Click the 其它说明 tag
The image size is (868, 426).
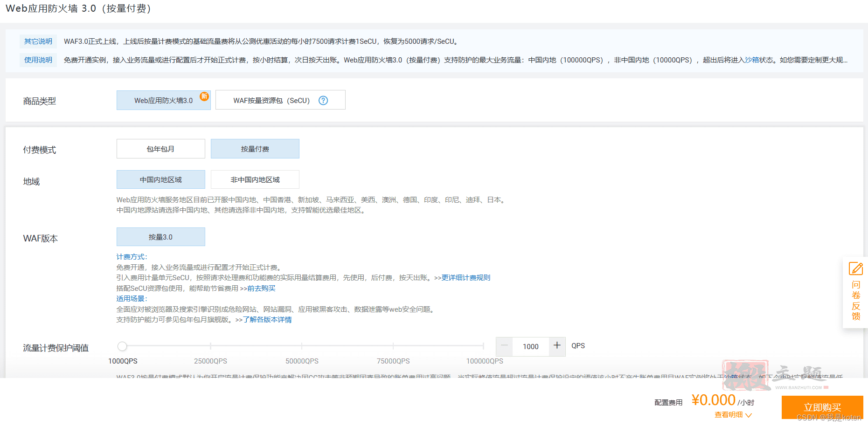tap(38, 41)
